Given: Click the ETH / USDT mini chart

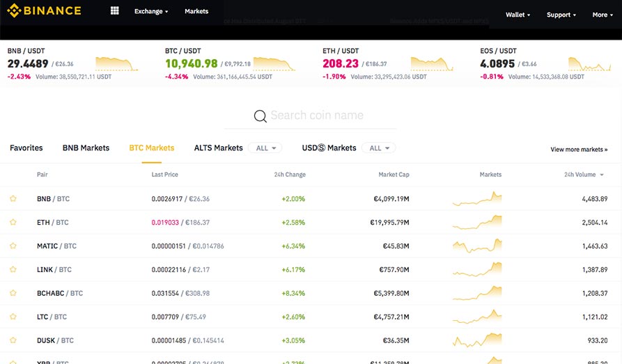Looking at the screenshot, I should point(432,64).
